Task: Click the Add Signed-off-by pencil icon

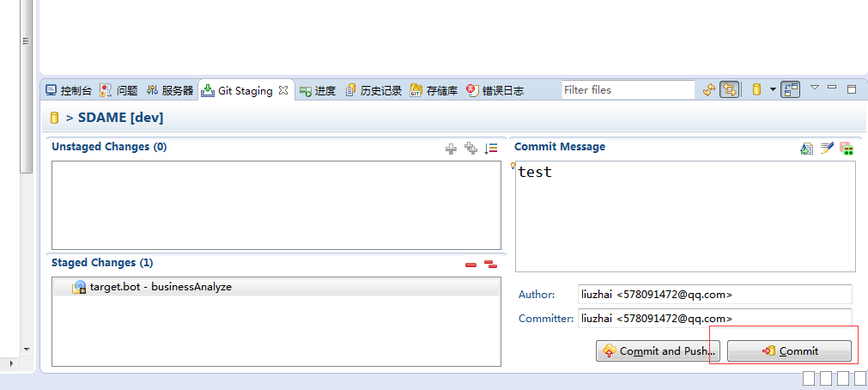Action: [x=827, y=149]
